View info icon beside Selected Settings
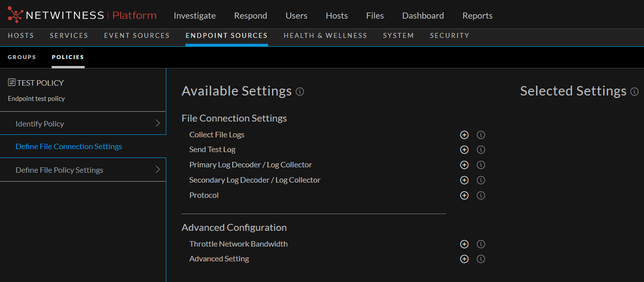 point(634,92)
